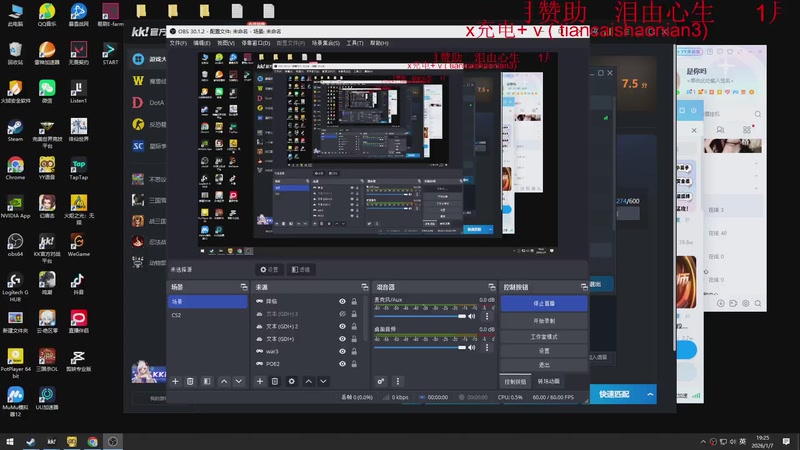This screenshot has height=450, width=800.
Task: Pop out the 来源 dock panel
Action: [364, 287]
